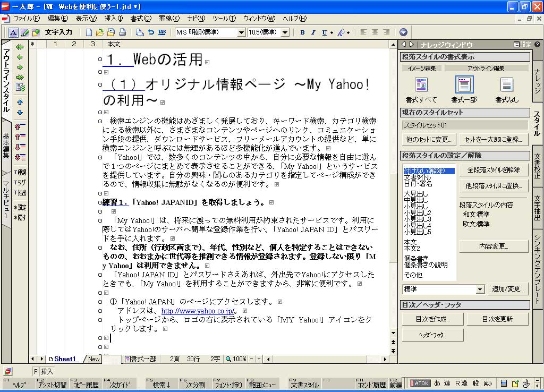Click the single green right arrow icon

pos(20,67)
